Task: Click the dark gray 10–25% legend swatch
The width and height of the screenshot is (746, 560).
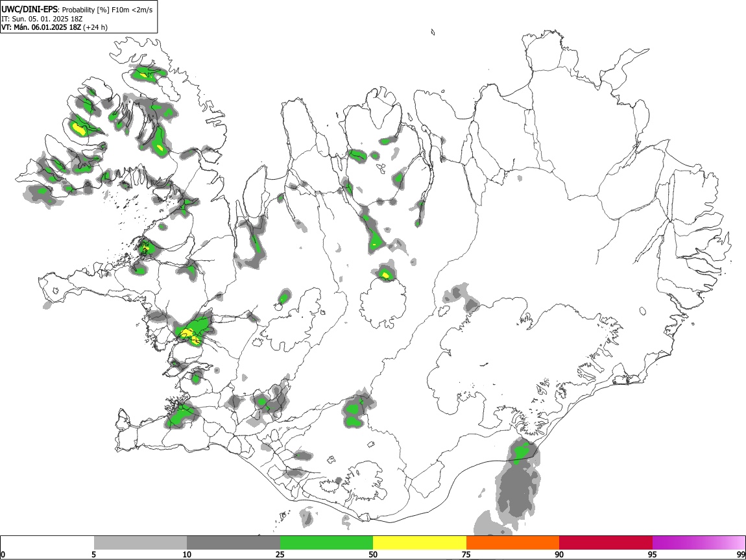Action: pyautogui.click(x=234, y=543)
